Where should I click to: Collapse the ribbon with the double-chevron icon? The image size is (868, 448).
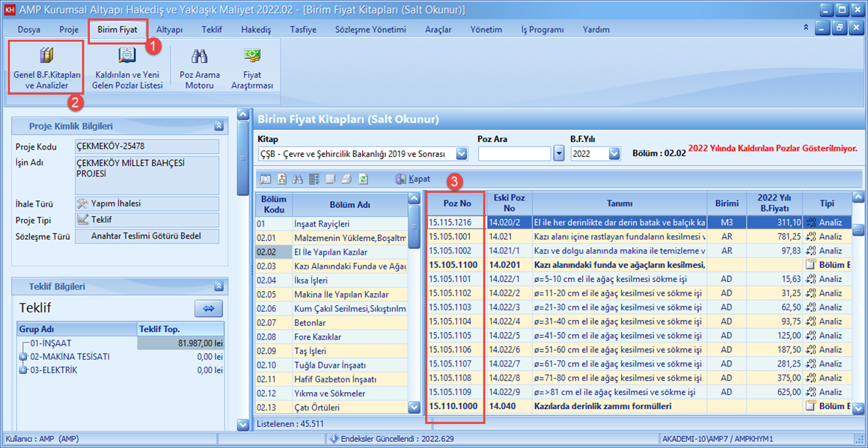pos(806,27)
